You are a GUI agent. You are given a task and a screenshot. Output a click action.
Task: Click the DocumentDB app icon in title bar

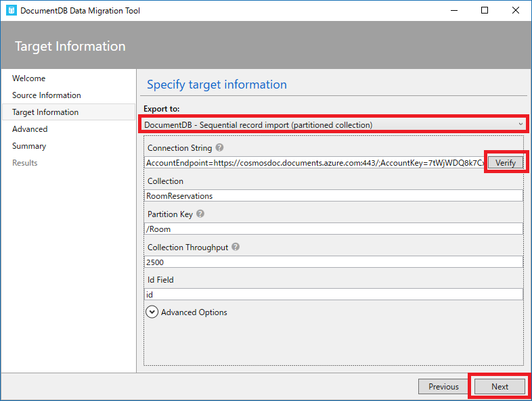pyautogui.click(x=12, y=10)
